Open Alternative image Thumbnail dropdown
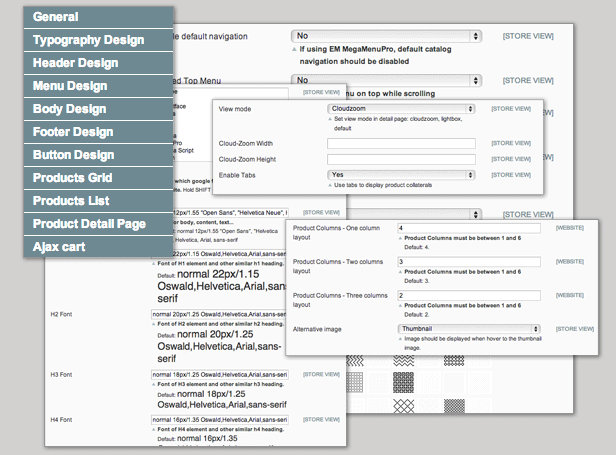 point(468,328)
